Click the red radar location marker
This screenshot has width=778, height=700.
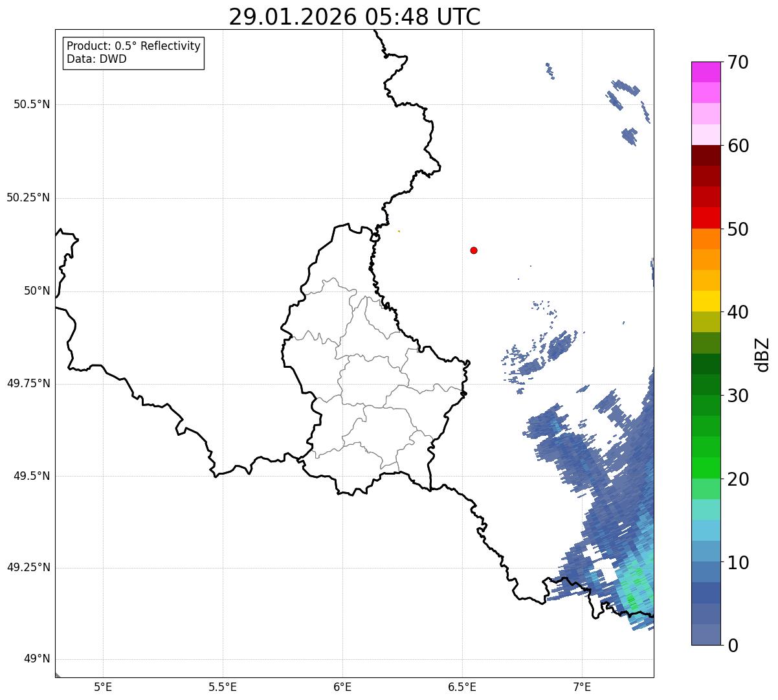click(474, 250)
